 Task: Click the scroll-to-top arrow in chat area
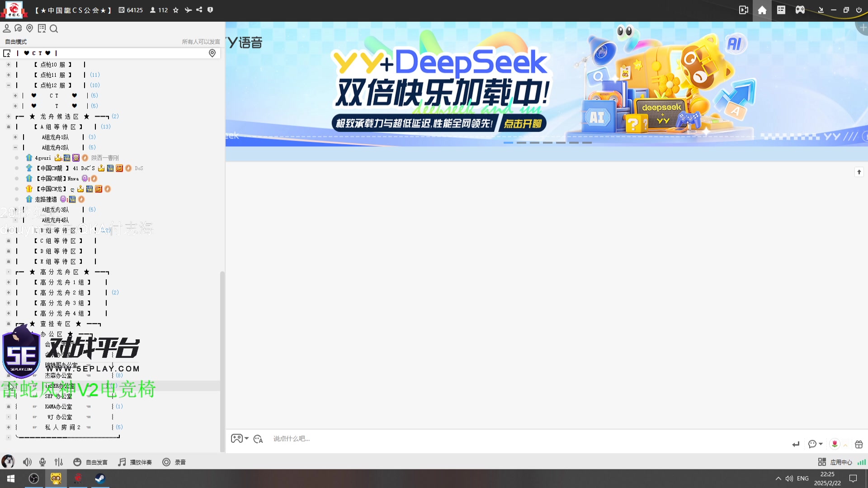click(x=859, y=172)
